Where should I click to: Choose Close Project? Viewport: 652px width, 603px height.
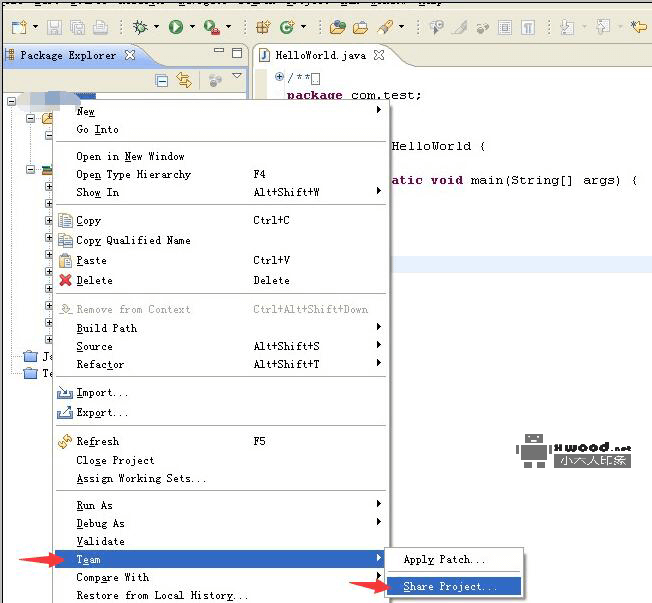pyautogui.click(x=221, y=460)
